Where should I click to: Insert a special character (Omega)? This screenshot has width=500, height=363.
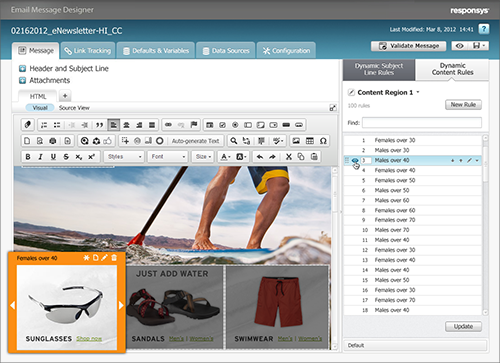(x=323, y=141)
